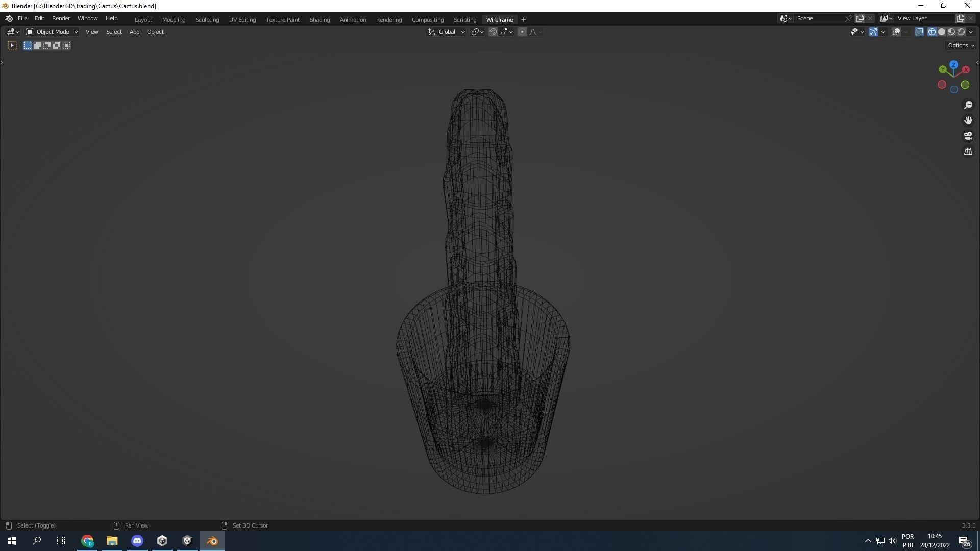Switch to rendered viewport shading
The height and width of the screenshot is (551, 980).
961,32
